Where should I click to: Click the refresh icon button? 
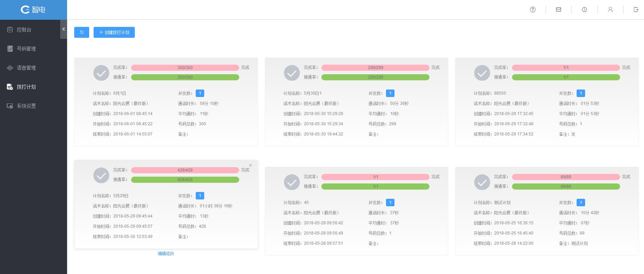coord(82,32)
